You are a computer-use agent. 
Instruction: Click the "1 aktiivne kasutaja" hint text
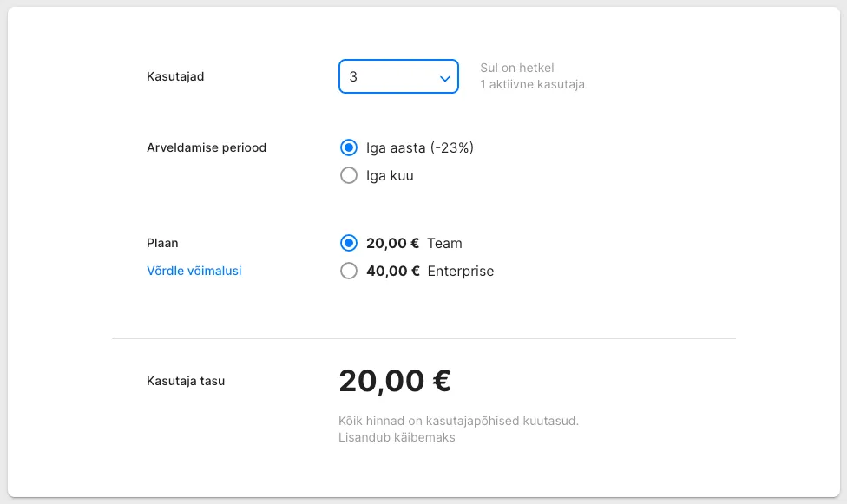[x=532, y=85]
